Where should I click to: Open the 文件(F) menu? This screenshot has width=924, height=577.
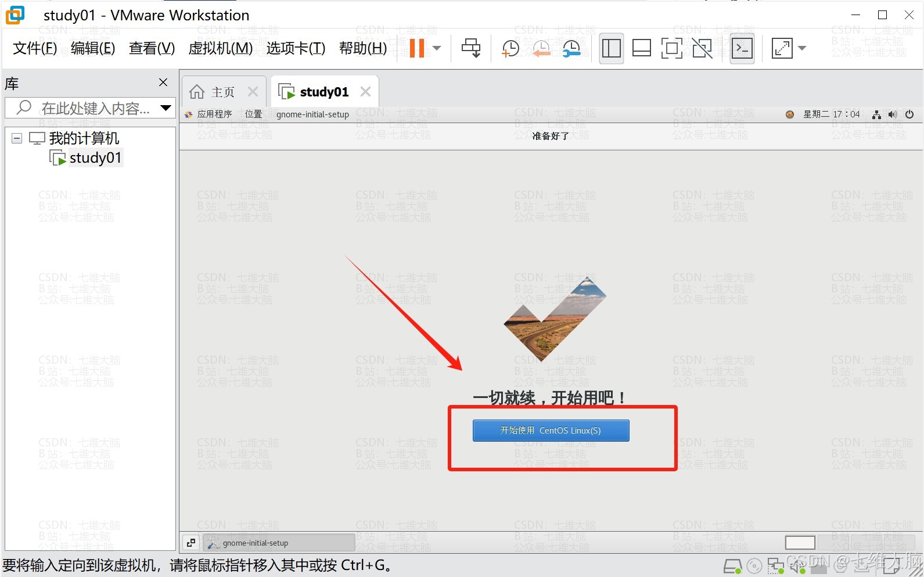[x=35, y=48]
